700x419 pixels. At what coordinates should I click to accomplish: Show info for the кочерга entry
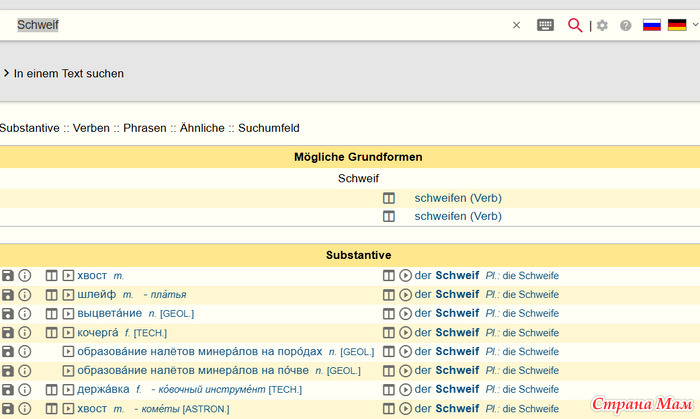25,332
